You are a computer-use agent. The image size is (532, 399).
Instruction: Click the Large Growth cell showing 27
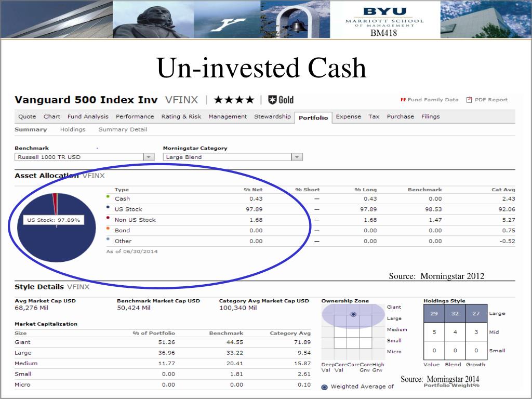476,313
